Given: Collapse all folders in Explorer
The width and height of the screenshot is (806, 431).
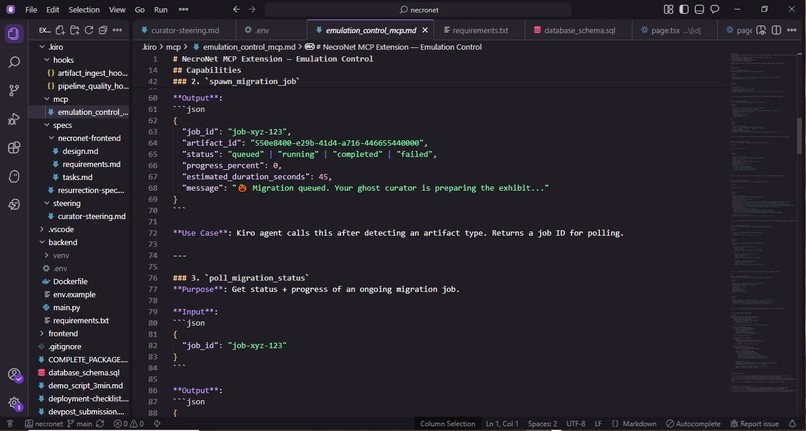Looking at the screenshot, I should coord(103,30).
